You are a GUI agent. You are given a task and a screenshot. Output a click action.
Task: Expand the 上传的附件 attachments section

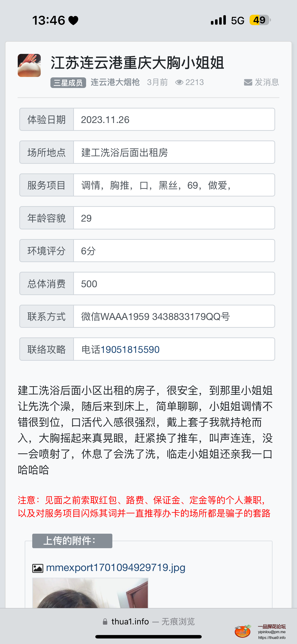tap(72, 541)
